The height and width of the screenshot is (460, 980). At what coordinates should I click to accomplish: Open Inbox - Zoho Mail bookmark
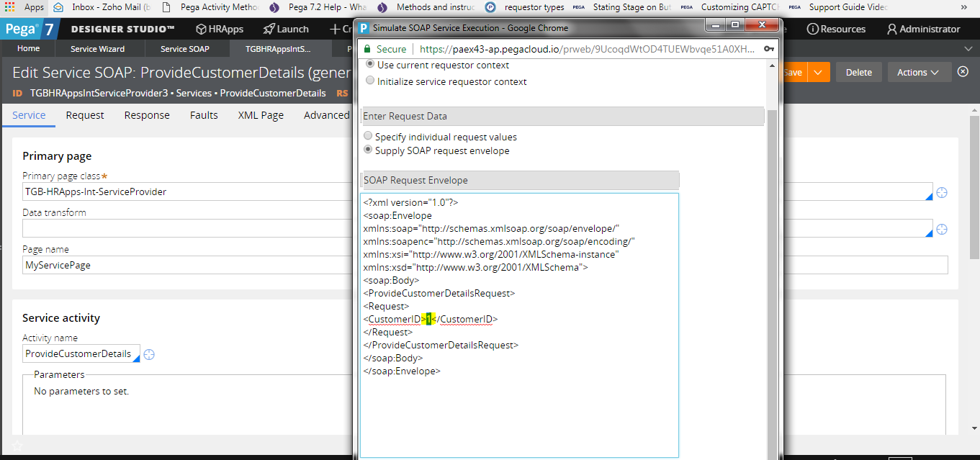coord(103,7)
